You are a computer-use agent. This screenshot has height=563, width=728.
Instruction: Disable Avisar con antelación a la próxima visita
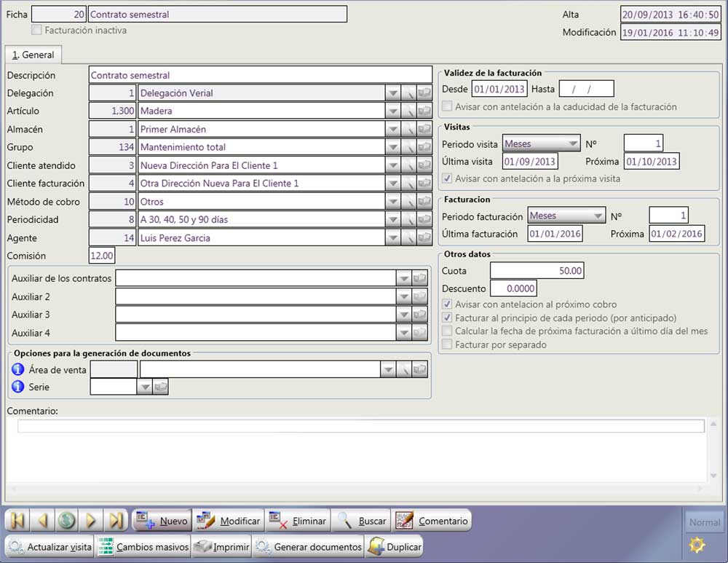[x=448, y=178]
